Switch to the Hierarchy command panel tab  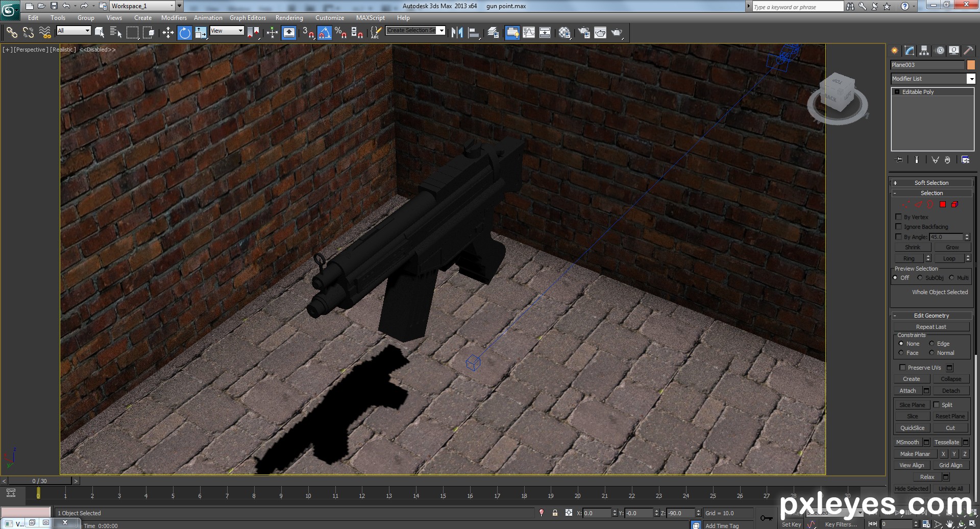pos(924,50)
